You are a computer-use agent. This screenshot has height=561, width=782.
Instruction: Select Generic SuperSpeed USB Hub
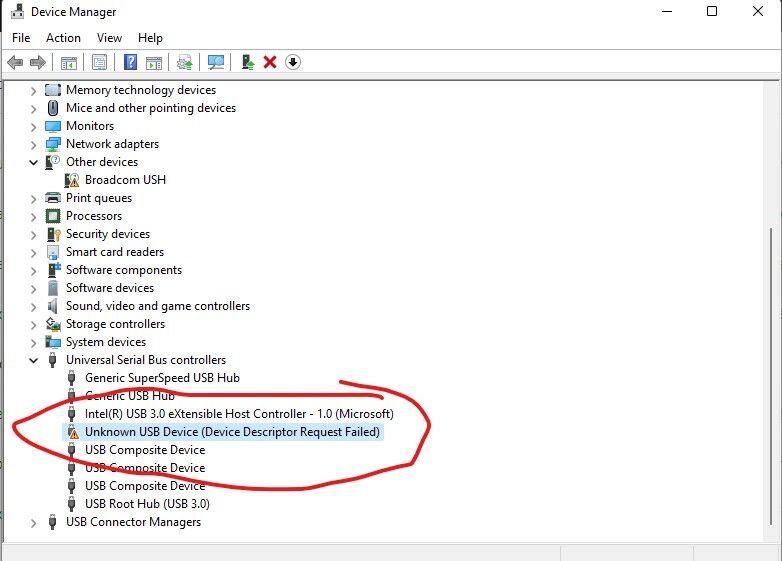pyautogui.click(x=162, y=378)
